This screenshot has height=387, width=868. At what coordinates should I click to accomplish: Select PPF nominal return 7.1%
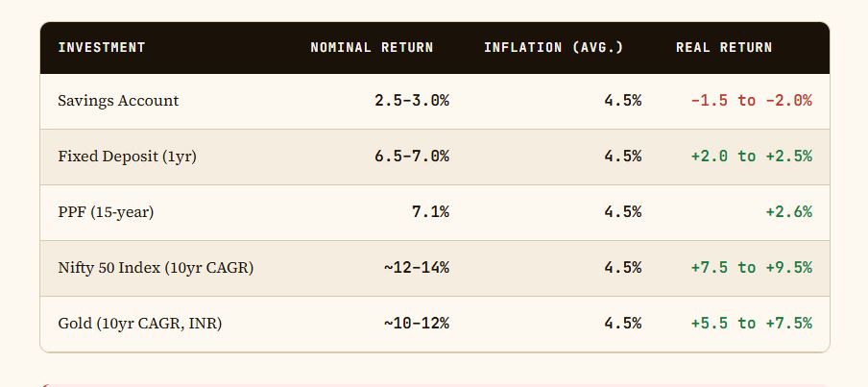coord(430,212)
